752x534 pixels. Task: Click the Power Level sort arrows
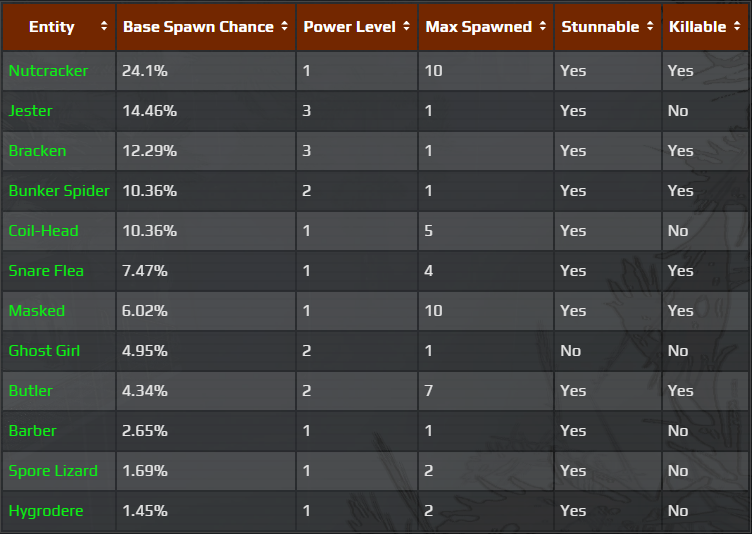pos(407,27)
